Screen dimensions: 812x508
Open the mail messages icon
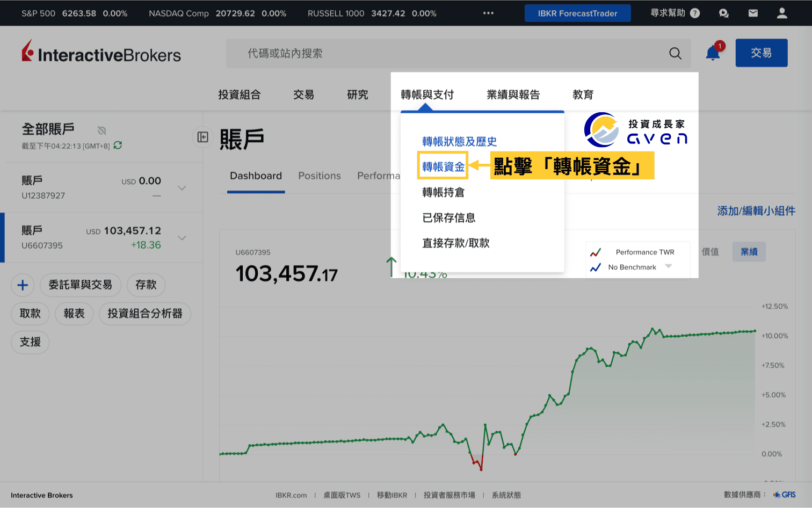pyautogui.click(x=753, y=13)
